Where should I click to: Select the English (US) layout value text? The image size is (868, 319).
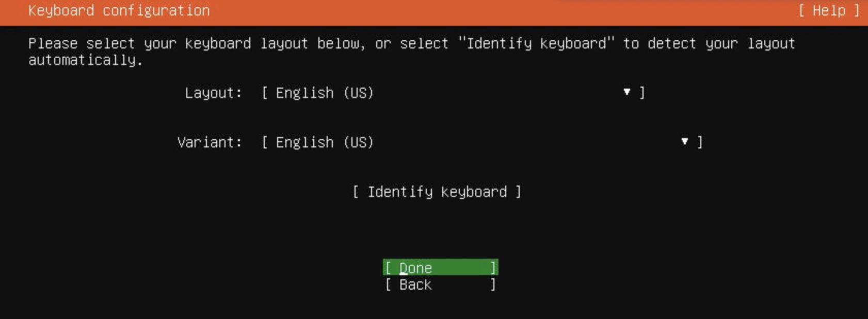click(x=325, y=93)
